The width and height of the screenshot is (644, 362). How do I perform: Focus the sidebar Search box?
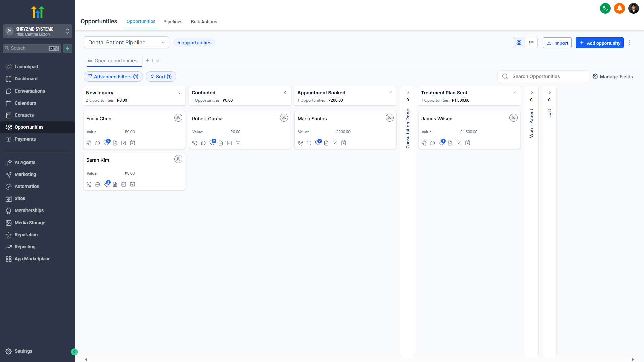32,48
